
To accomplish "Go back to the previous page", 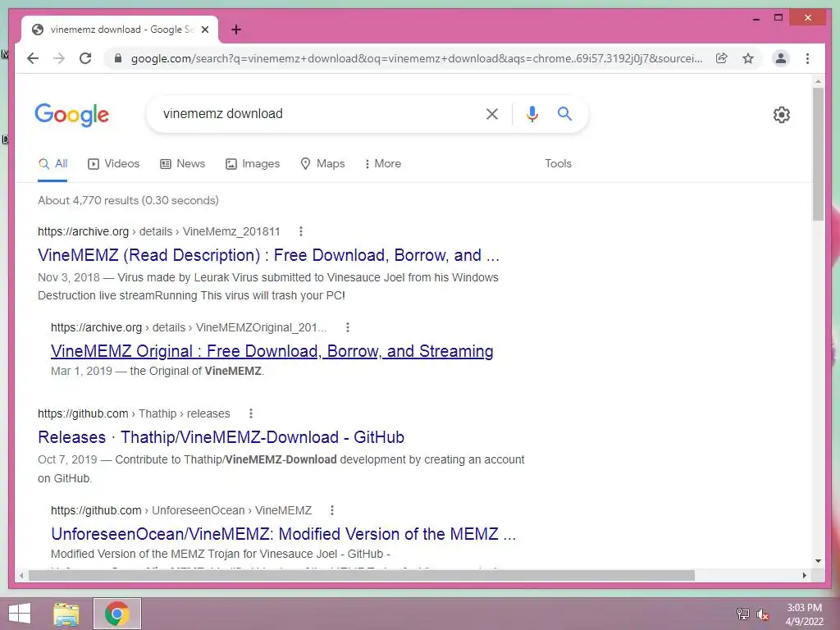I will point(33,58).
